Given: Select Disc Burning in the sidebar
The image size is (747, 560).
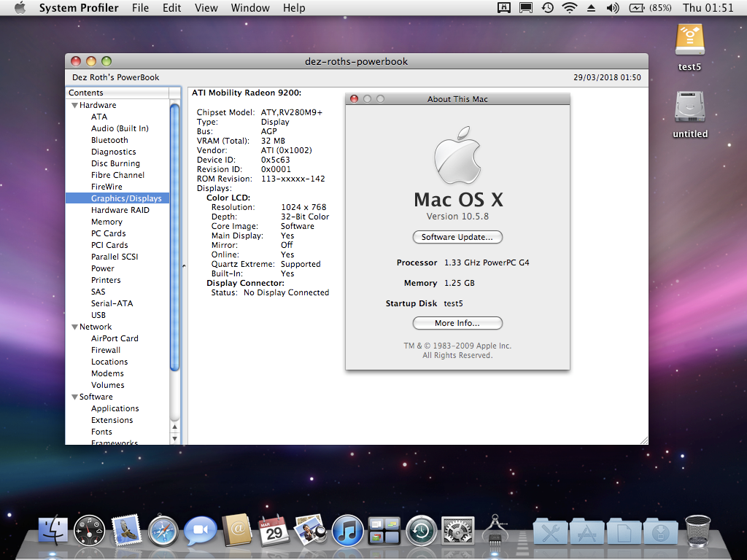Looking at the screenshot, I should tap(116, 163).
